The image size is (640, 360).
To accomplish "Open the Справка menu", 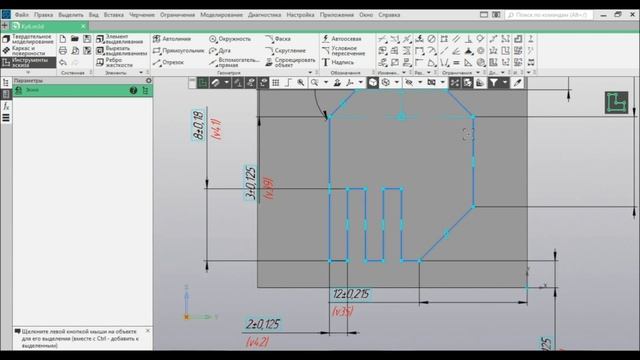I will coord(389,15).
